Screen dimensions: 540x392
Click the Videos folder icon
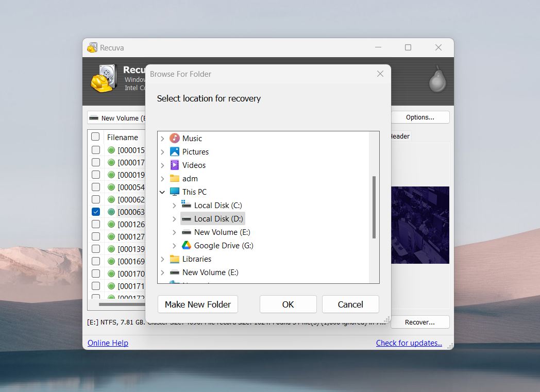(x=175, y=165)
